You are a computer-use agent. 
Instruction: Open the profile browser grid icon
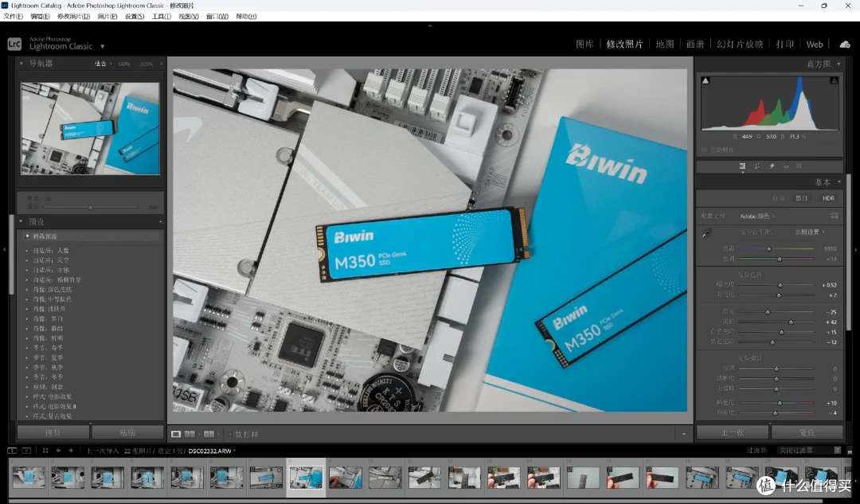coord(835,216)
